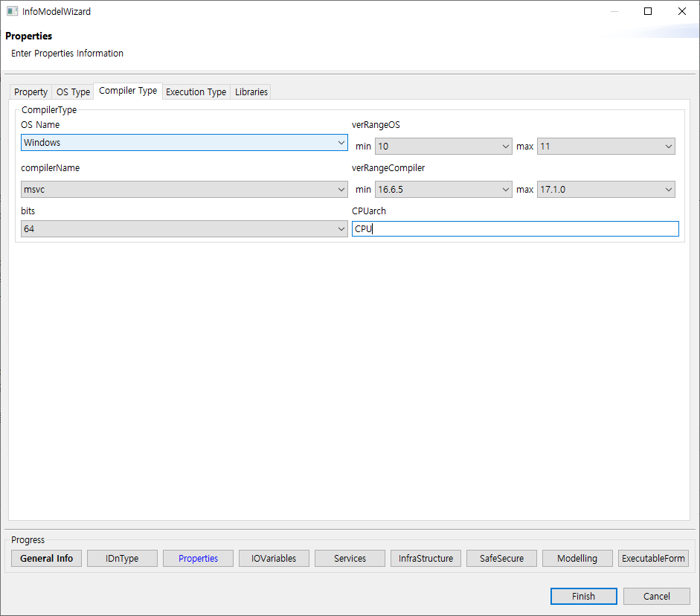Image resolution: width=700 pixels, height=616 pixels.
Task: Open the bits dropdown set to 64
Action: (341, 228)
